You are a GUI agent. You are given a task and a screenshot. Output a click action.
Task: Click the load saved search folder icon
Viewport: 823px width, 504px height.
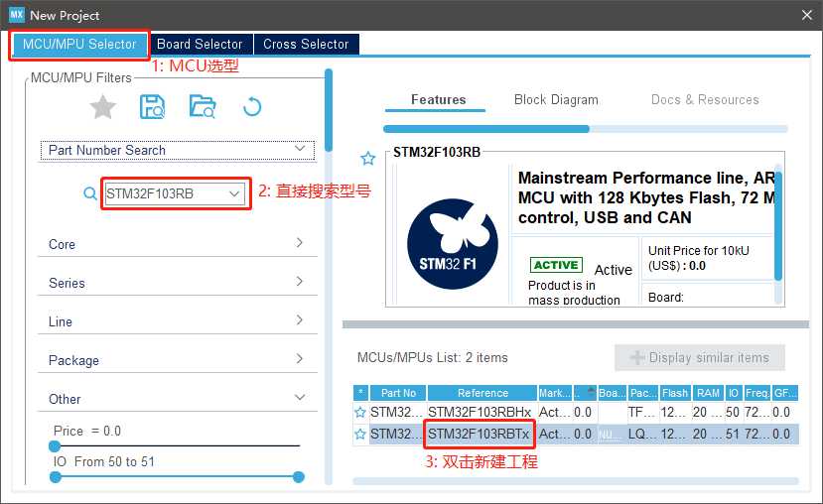click(203, 106)
